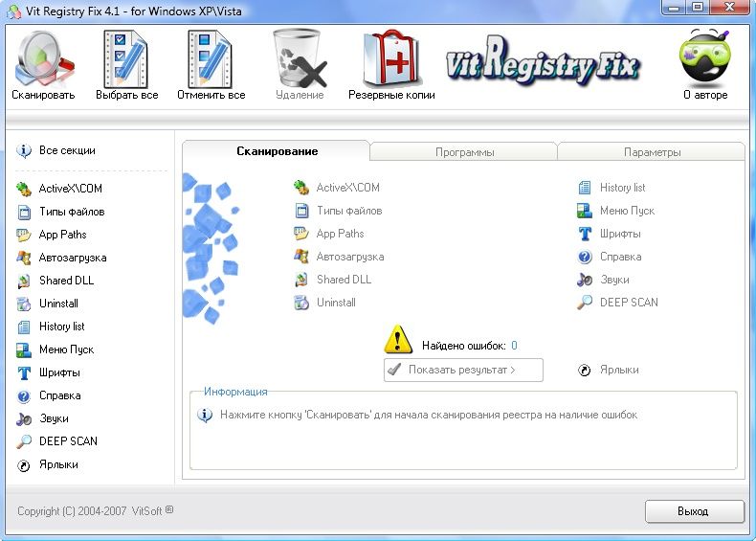Screen dimensions: 756x541
Task: Click the Copyright (C) 2004-2007 VitSoft text
Action: pyautogui.click(x=95, y=510)
